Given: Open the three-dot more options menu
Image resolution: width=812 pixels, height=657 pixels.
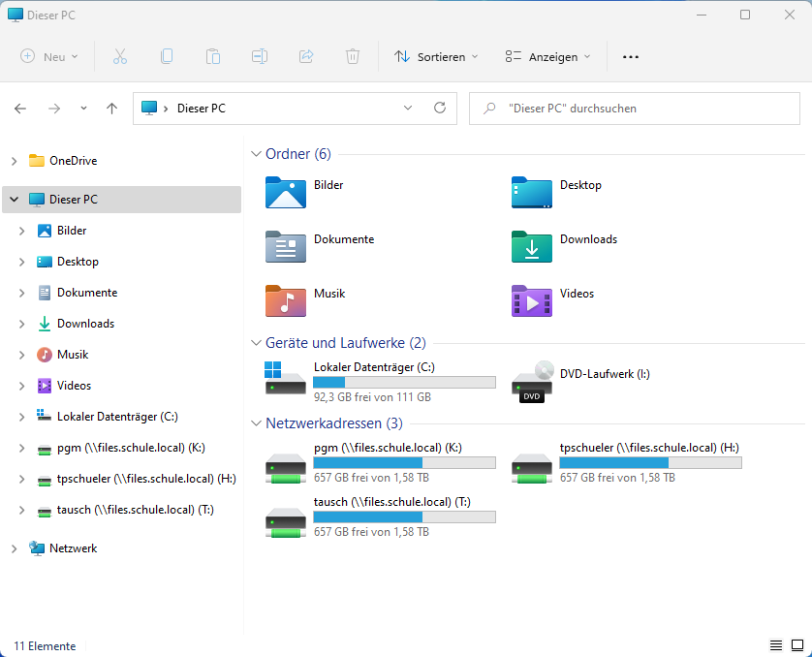Looking at the screenshot, I should [x=630, y=57].
